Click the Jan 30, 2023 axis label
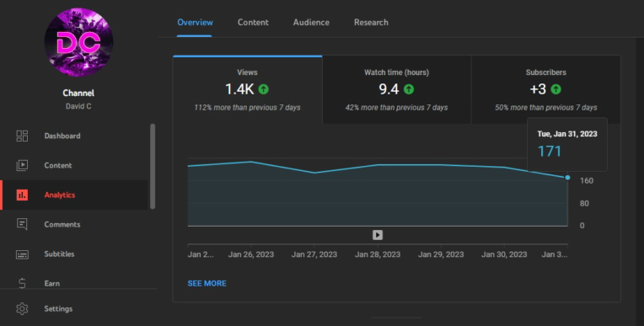644x326 pixels. coord(504,254)
